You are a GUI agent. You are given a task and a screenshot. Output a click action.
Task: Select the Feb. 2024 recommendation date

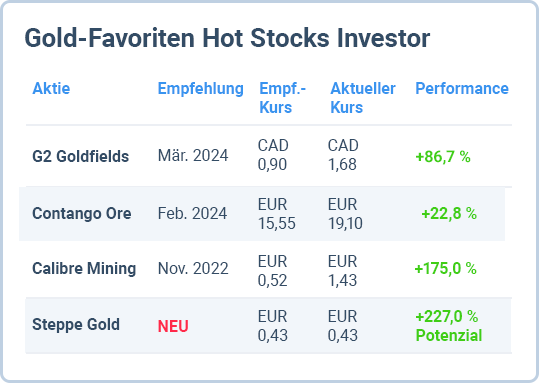[x=192, y=214]
